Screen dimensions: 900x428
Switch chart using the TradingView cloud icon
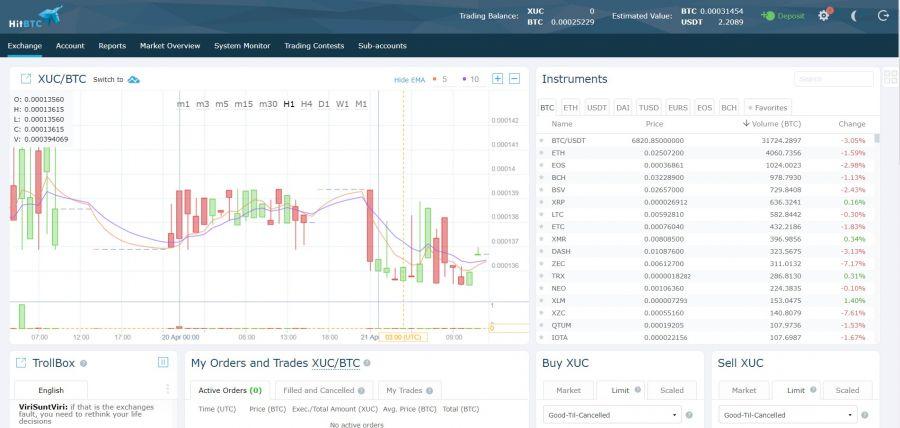click(134, 79)
